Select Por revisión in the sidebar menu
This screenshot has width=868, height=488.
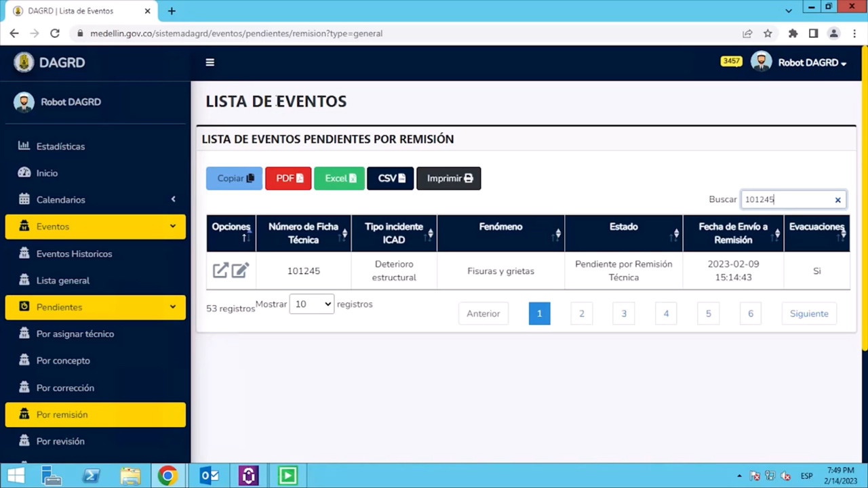(60, 441)
